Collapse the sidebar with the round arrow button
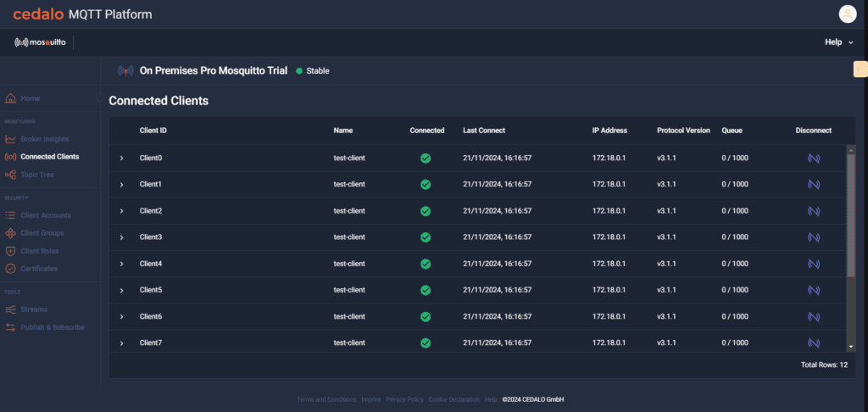This screenshot has width=868, height=412. pyautogui.click(x=100, y=97)
